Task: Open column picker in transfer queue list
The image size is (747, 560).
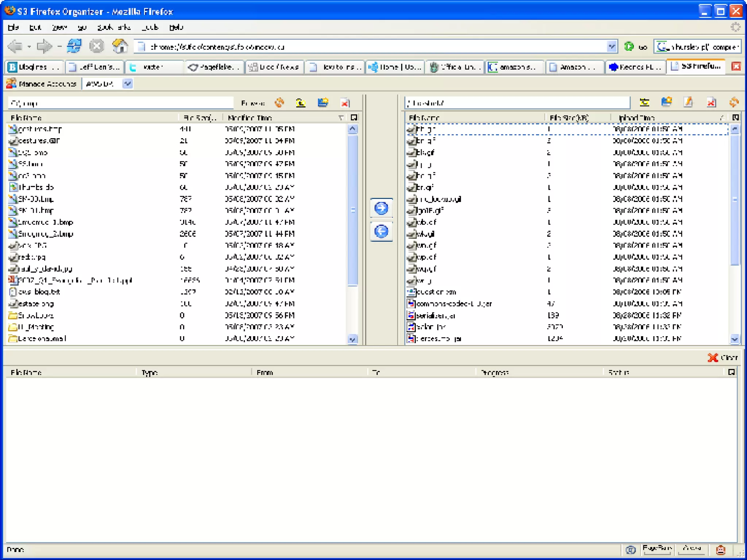Action: [731, 372]
